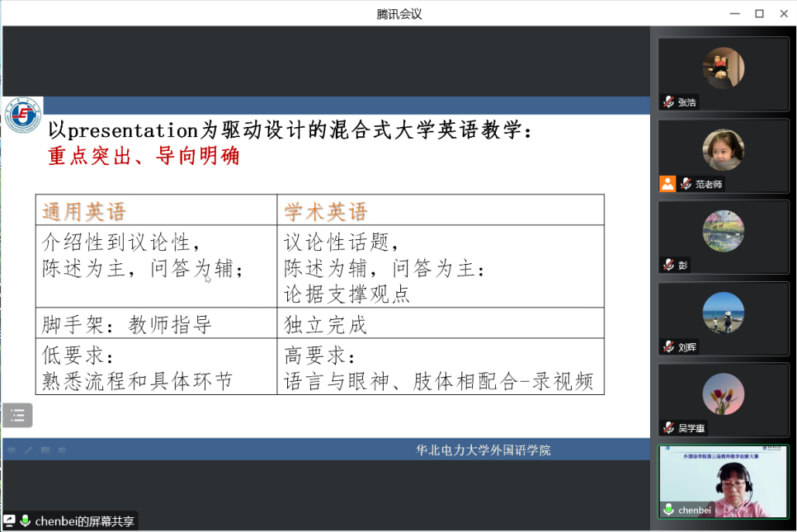The height and width of the screenshot is (532, 797).
Task: Maximize the Tencent Meeting window
Action: pyautogui.click(x=759, y=13)
